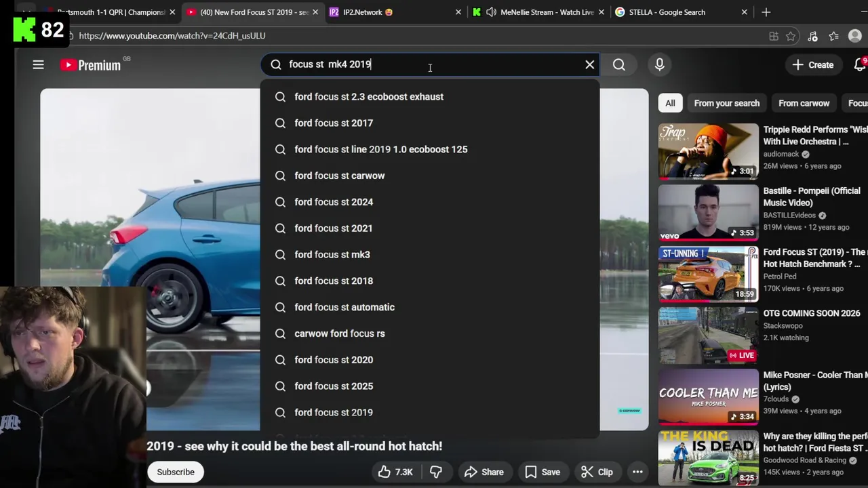The height and width of the screenshot is (488, 868).
Task: Subscribe to the channel
Action: 176,472
